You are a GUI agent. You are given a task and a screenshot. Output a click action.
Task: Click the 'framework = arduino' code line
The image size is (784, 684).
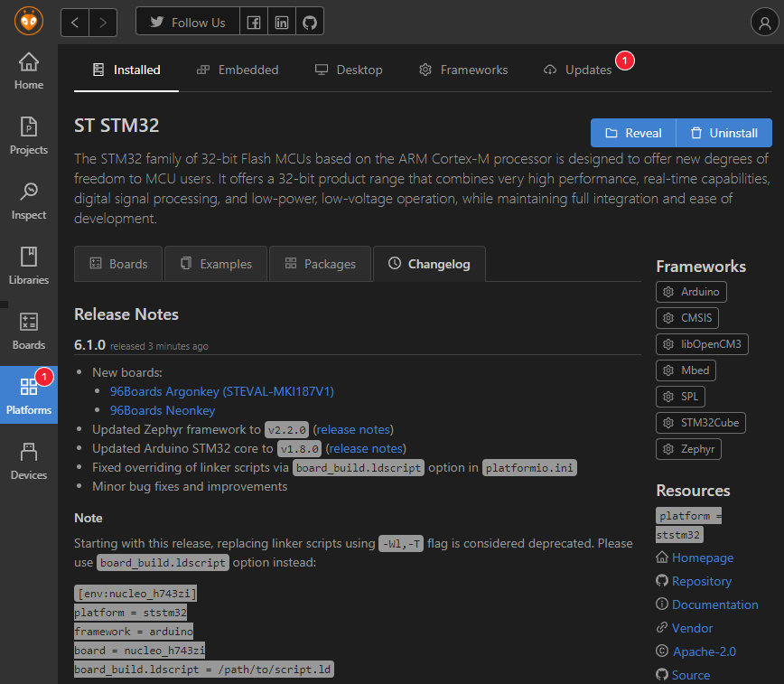[134, 632]
